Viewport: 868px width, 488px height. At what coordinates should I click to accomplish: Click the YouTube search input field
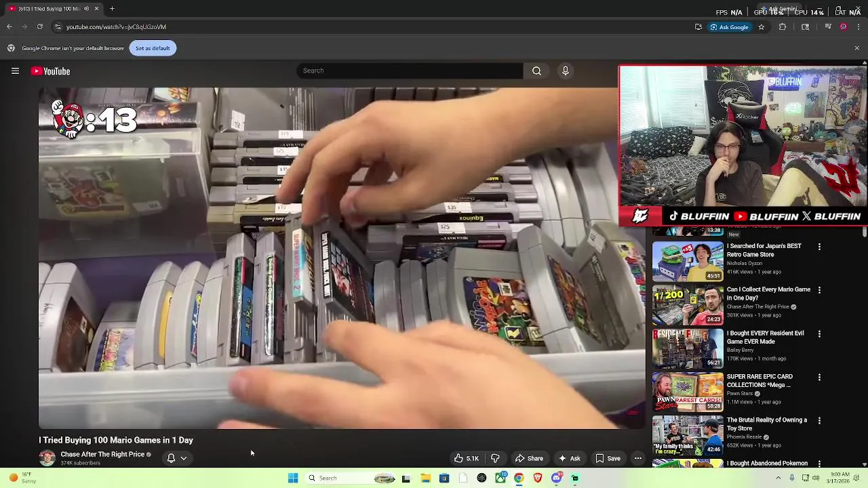[410, 70]
